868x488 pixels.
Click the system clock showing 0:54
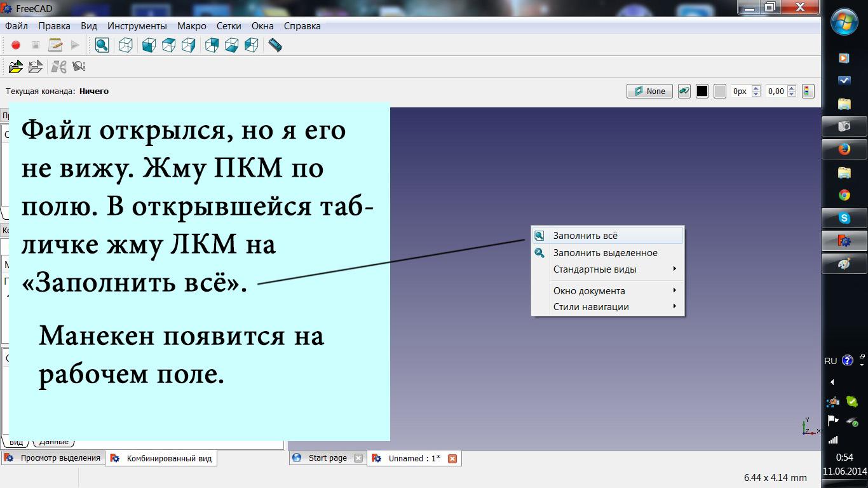844,457
